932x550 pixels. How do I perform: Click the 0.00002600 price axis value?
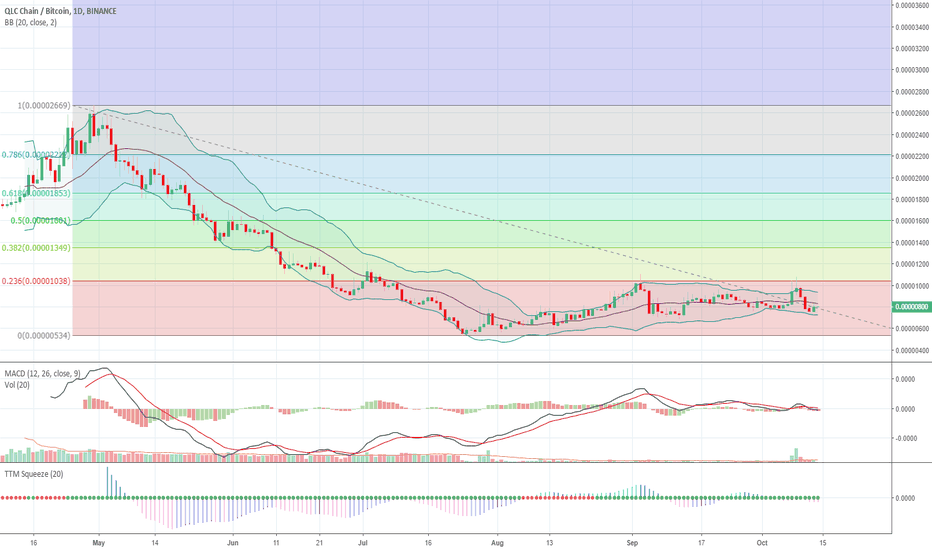[x=912, y=114]
